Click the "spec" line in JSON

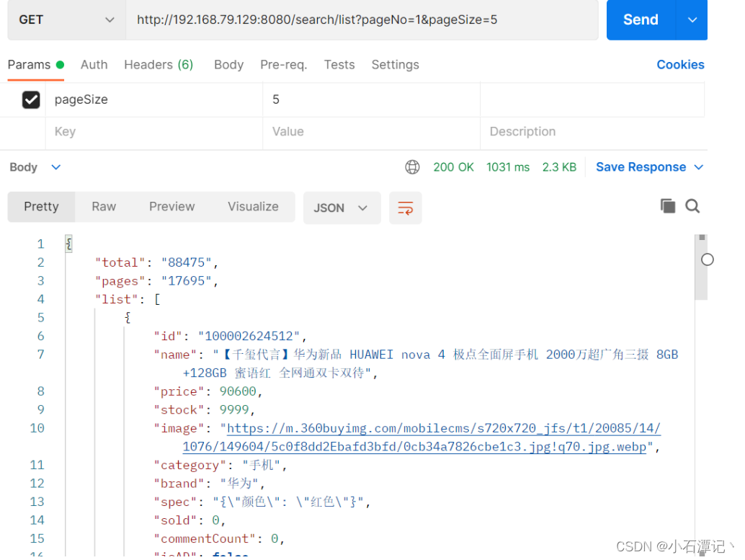click(x=262, y=502)
